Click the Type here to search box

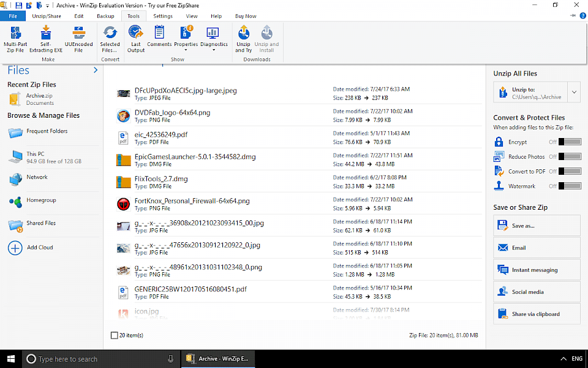[101, 359]
